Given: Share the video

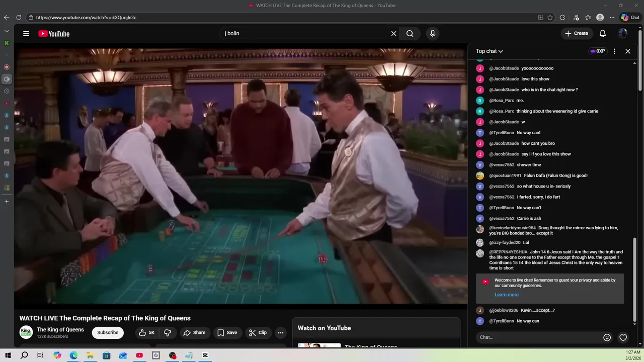Looking at the screenshot, I should [194, 333].
